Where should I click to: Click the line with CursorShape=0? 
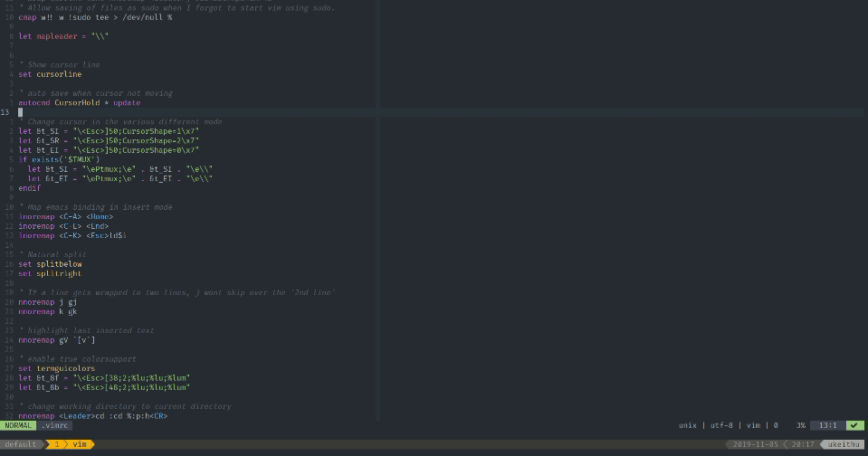[109, 150]
